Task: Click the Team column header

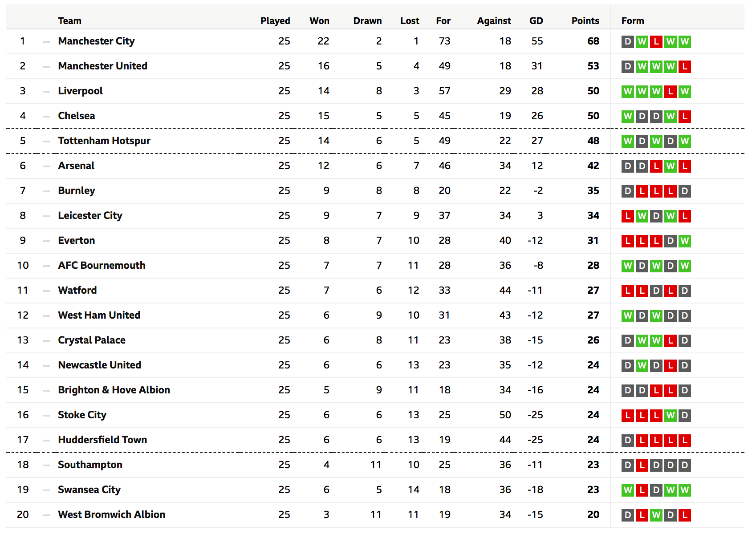Action: 69,21
